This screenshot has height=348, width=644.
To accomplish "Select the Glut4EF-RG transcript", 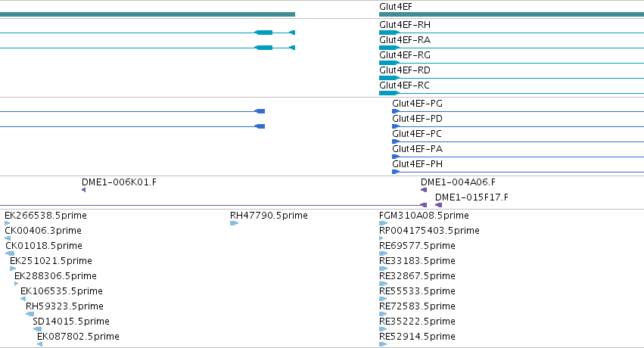I will [405, 55].
